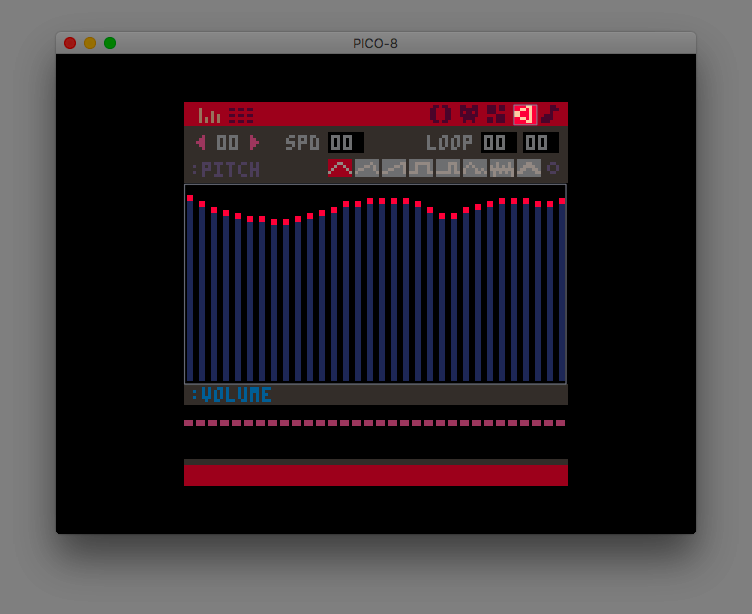Select the pulse waveform instrument
Image resolution: width=752 pixels, height=614 pixels.
[448, 168]
